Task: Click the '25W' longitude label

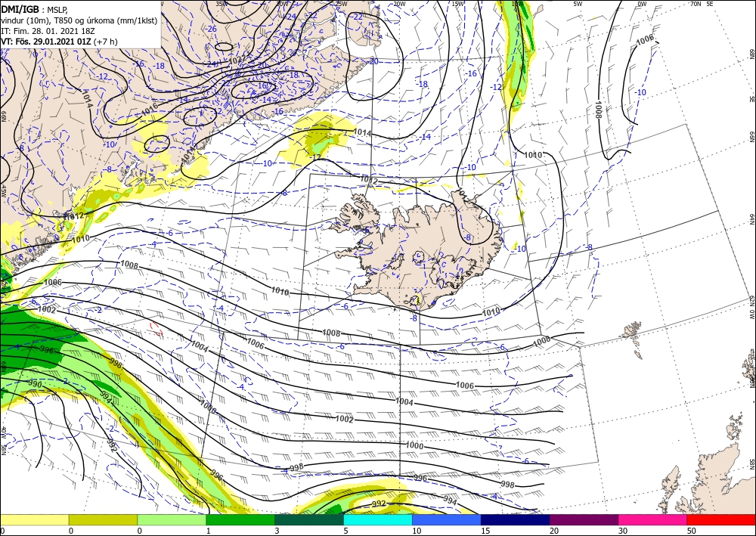Action: pos(341,4)
